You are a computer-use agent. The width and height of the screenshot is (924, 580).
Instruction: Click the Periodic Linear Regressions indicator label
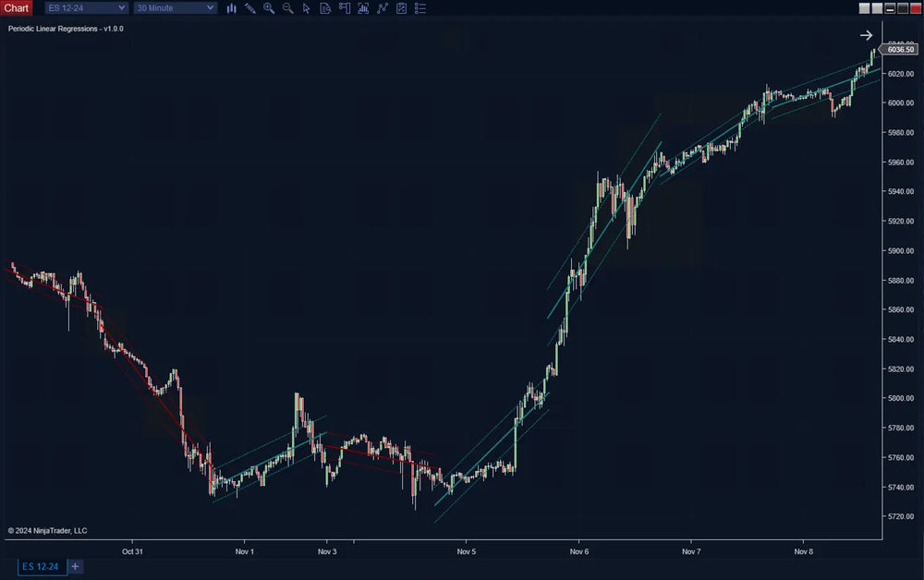[x=65, y=29]
